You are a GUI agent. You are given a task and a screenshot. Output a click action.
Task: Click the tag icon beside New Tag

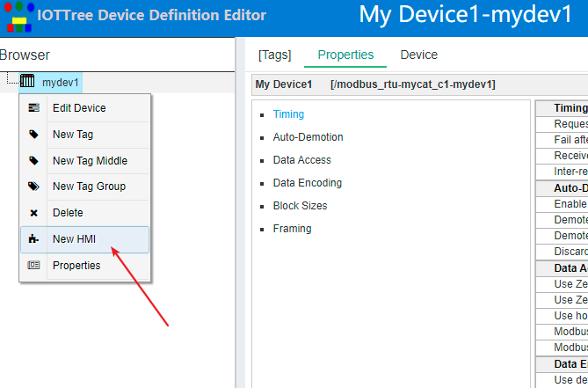click(33, 135)
